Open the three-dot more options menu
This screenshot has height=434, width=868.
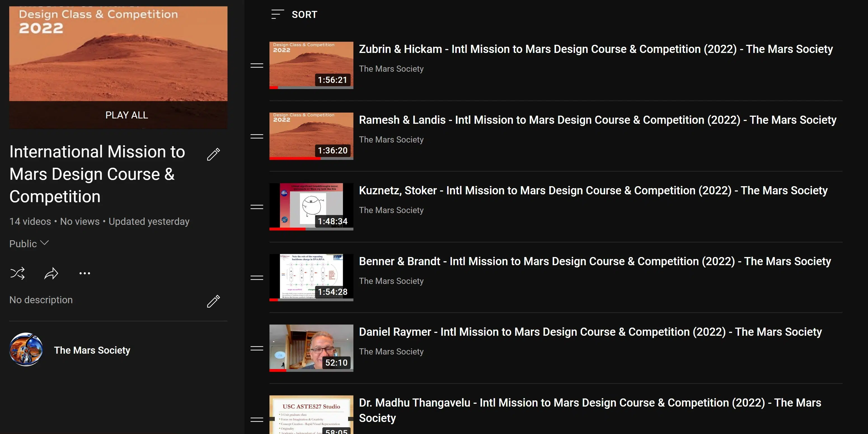point(85,273)
